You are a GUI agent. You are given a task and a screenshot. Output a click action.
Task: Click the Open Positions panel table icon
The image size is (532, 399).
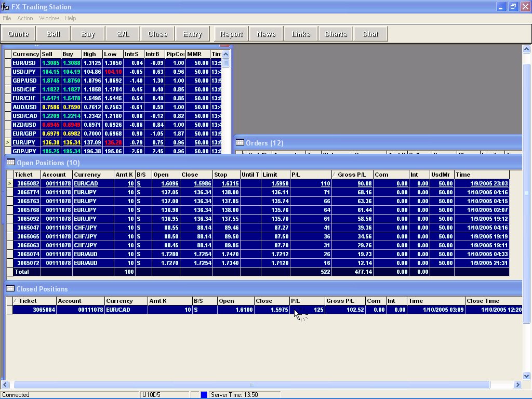10,162
